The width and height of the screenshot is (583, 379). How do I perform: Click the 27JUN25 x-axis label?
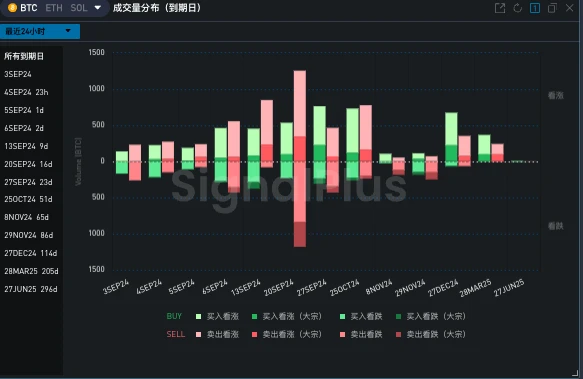click(x=509, y=288)
